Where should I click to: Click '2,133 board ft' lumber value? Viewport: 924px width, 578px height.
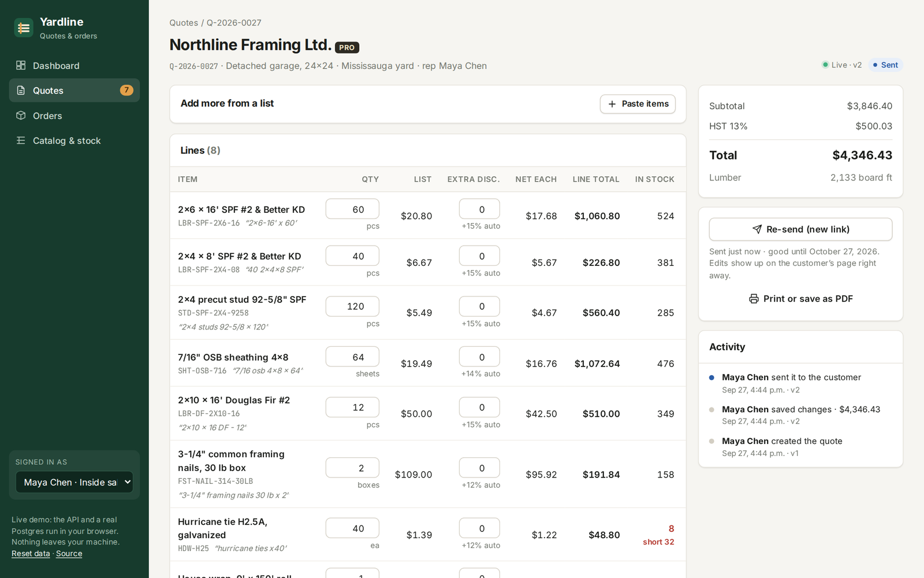click(x=861, y=177)
